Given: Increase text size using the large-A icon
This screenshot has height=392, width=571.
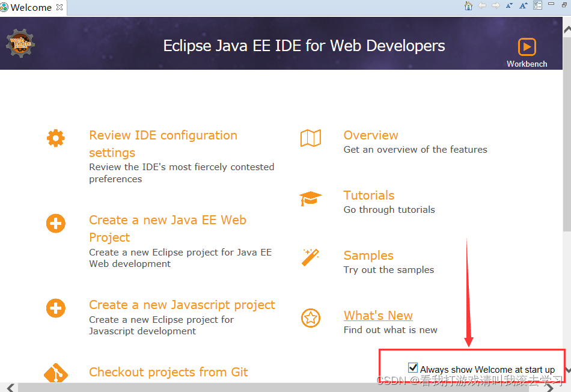Looking at the screenshot, I should [524, 5].
